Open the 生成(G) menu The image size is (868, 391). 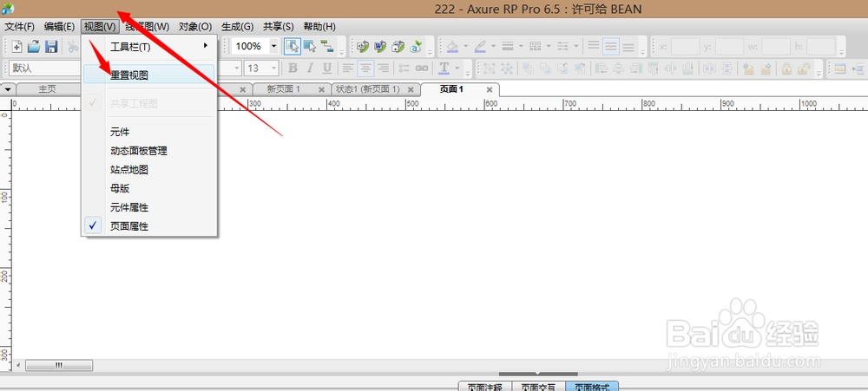tap(237, 27)
